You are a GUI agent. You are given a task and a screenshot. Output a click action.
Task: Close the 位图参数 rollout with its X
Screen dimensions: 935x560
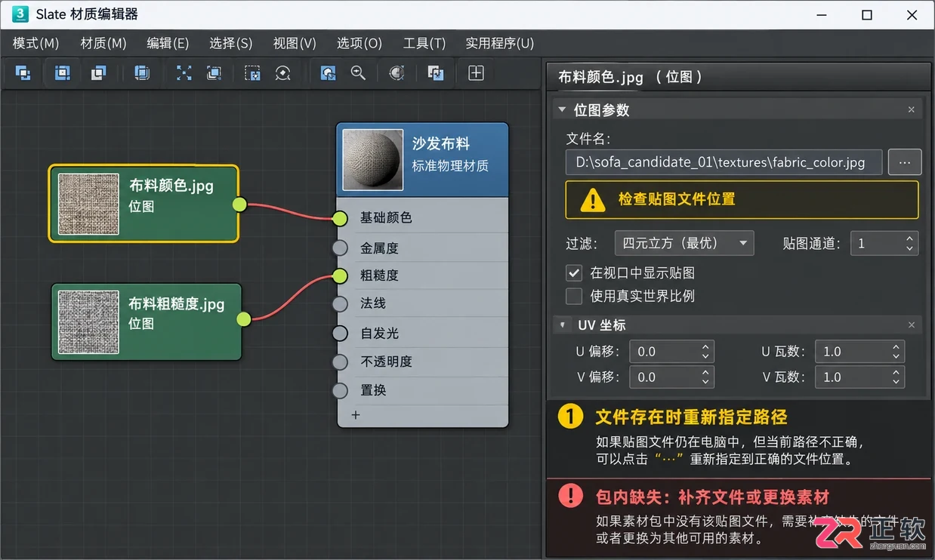(x=911, y=110)
